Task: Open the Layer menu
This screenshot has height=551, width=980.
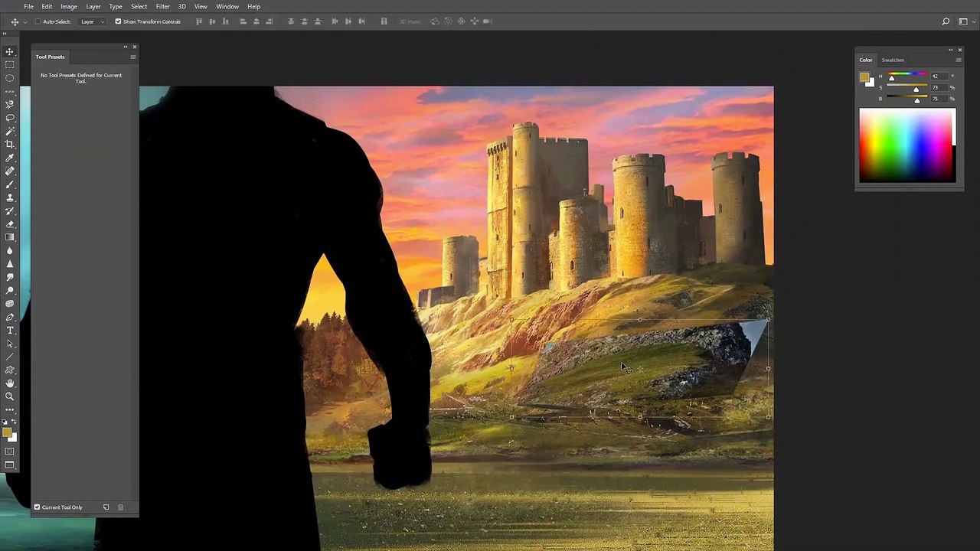Action: tap(93, 6)
